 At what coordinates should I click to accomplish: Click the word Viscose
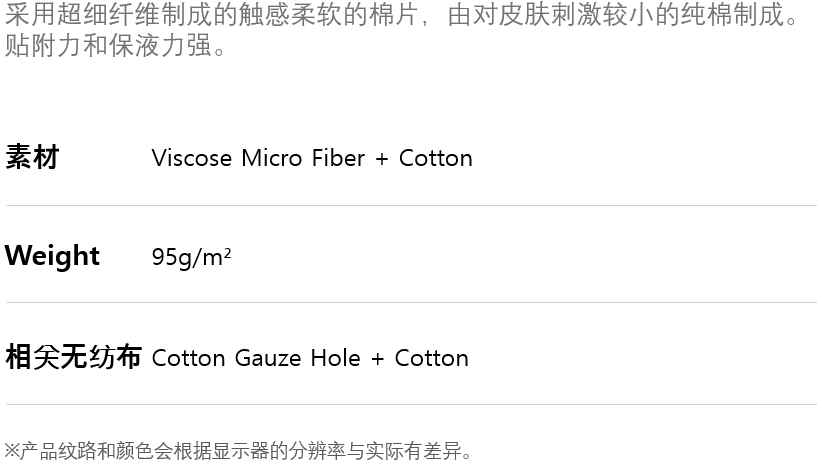pos(191,158)
